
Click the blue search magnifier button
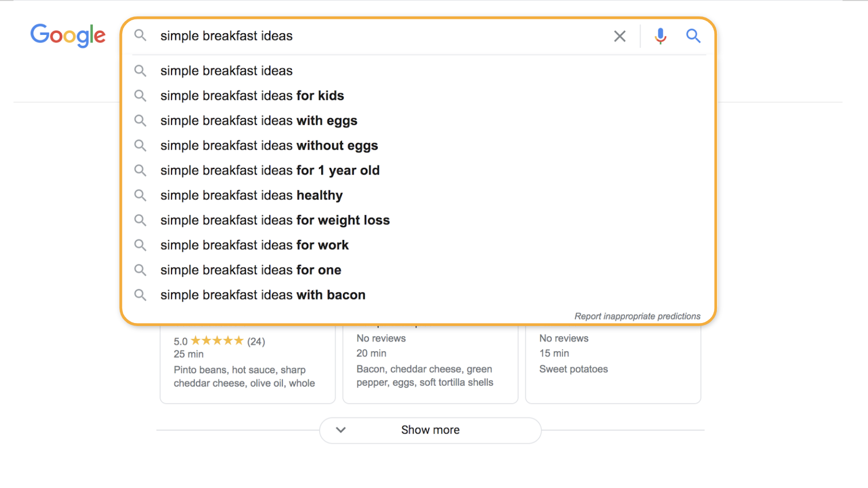click(693, 36)
